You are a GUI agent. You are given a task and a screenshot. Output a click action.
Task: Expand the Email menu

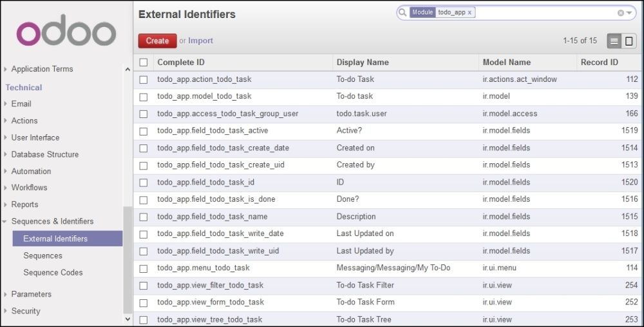(x=21, y=104)
